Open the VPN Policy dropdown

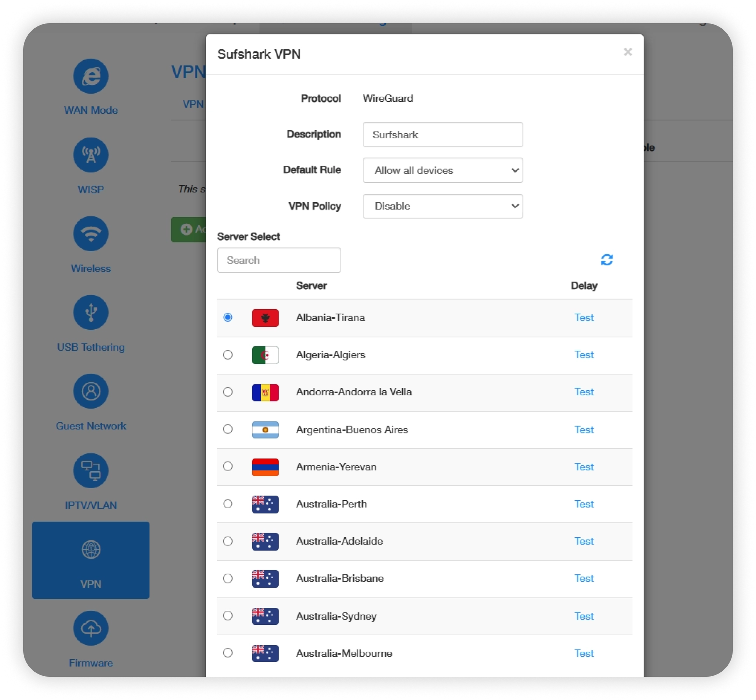443,206
